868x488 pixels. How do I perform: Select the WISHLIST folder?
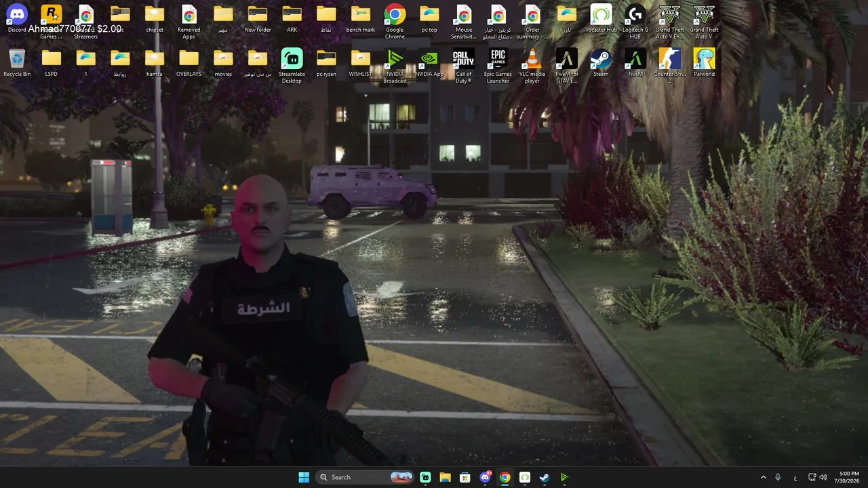pyautogui.click(x=361, y=63)
